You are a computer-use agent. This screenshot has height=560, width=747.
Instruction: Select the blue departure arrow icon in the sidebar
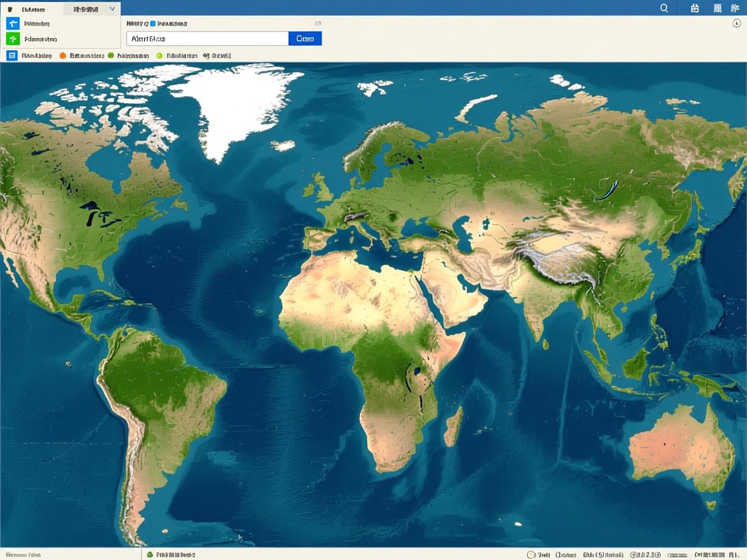(x=13, y=22)
